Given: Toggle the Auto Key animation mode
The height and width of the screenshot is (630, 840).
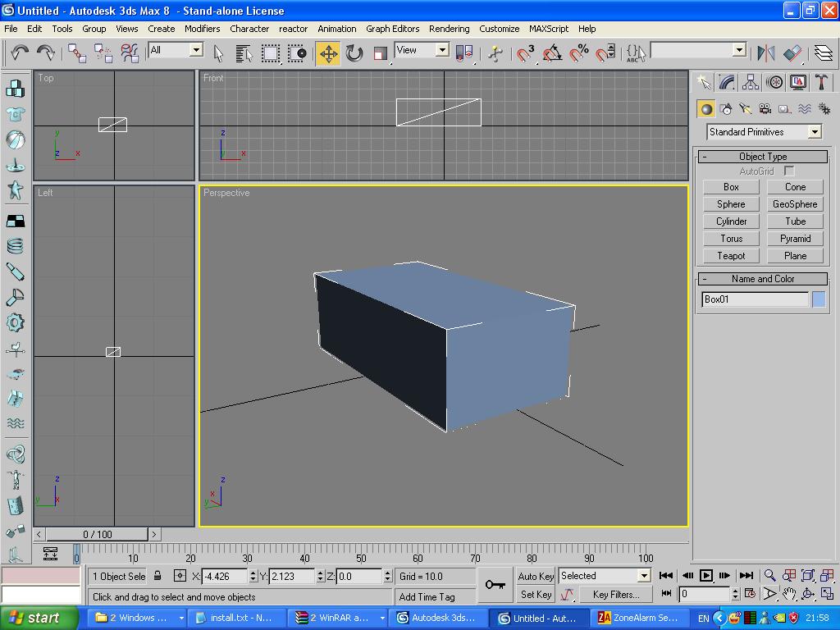Looking at the screenshot, I should tap(536, 576).
